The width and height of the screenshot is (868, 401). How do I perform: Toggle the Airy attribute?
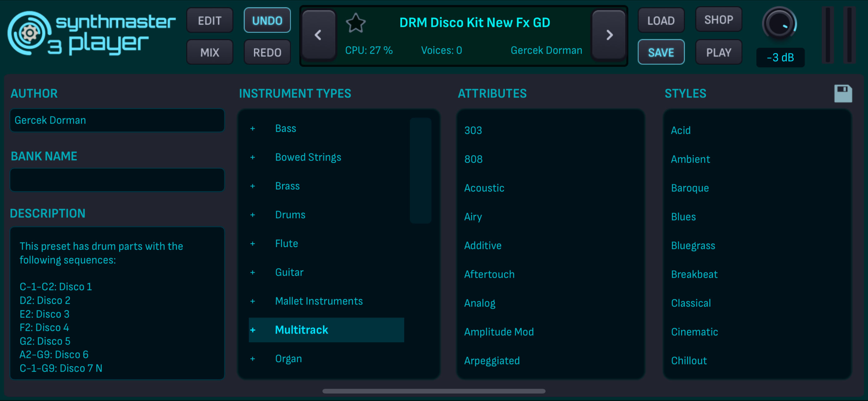click(473, 217)
